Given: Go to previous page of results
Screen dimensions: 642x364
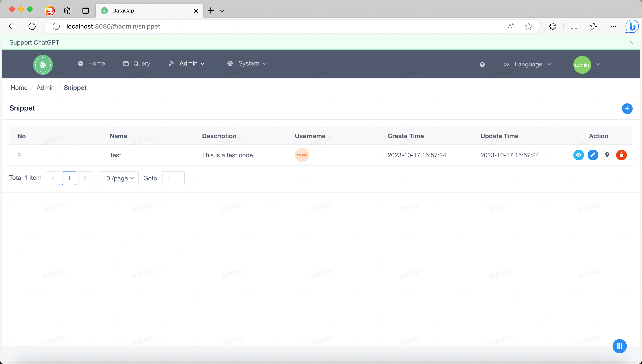Looking at the screenshot, I should tap(53, 178).
